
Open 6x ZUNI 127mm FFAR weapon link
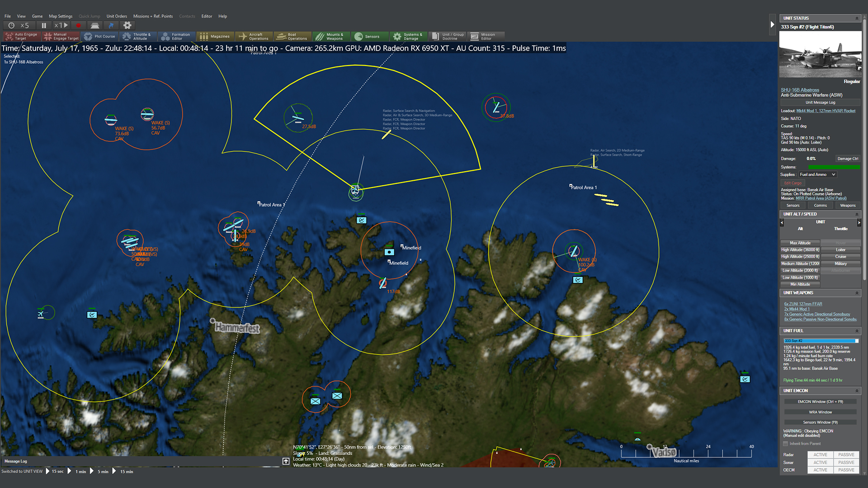pos(803,304)
